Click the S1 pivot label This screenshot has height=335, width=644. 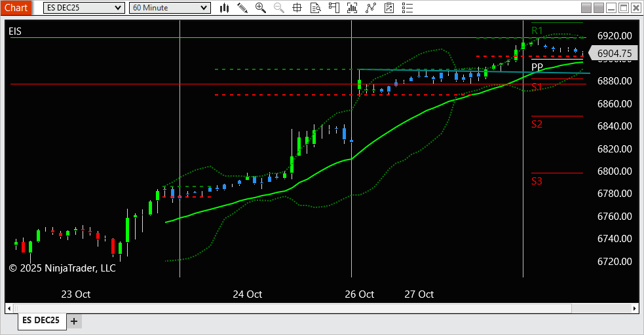(x=537, y=86)
